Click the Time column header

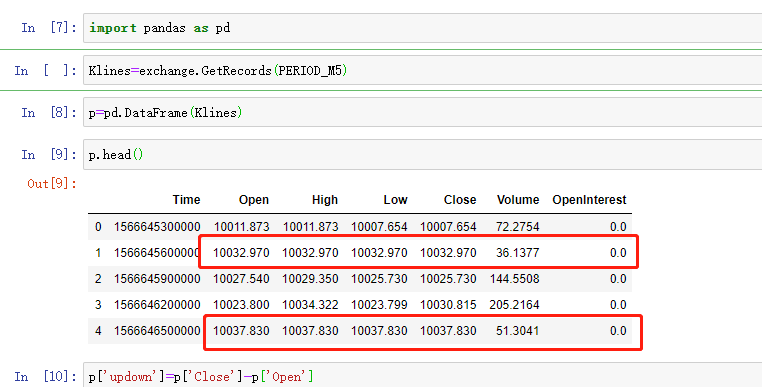coord(186,200)
